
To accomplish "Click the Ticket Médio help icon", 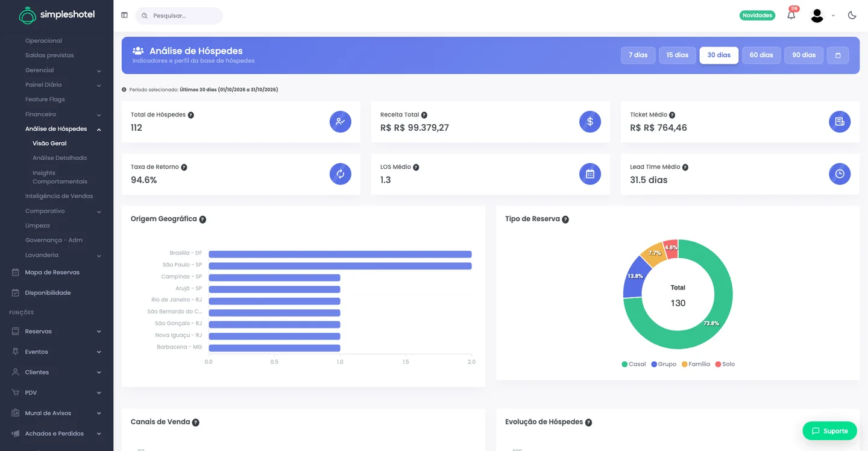I will click(x=672, y=115).
